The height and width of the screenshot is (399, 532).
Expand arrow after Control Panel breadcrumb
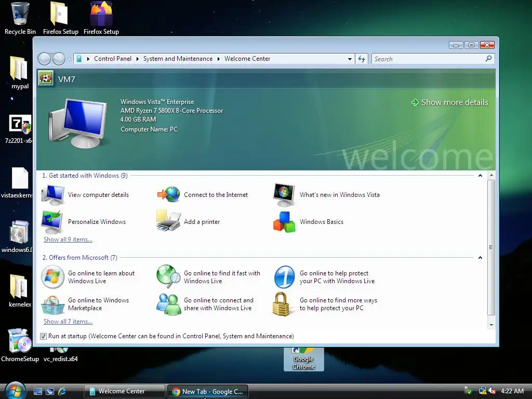point(137,59)
